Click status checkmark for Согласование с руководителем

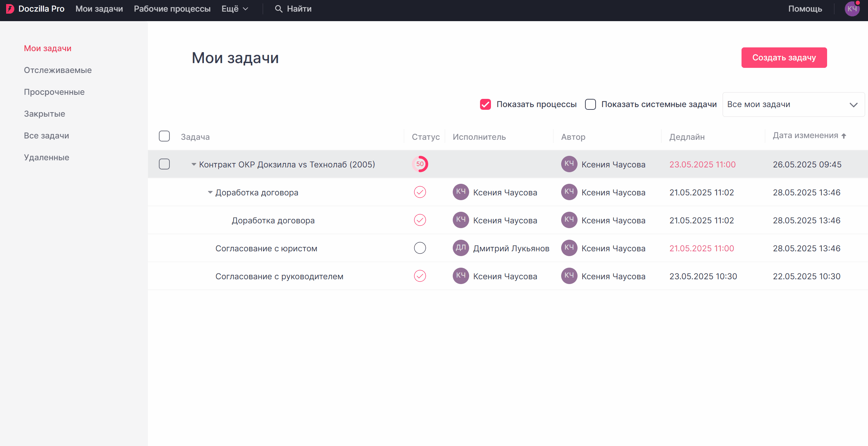(x=420, y=276)
